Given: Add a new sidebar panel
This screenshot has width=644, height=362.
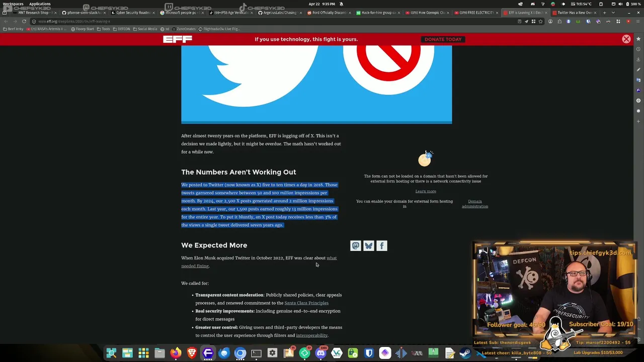Looking at the screenshot, I should point(638,121).
